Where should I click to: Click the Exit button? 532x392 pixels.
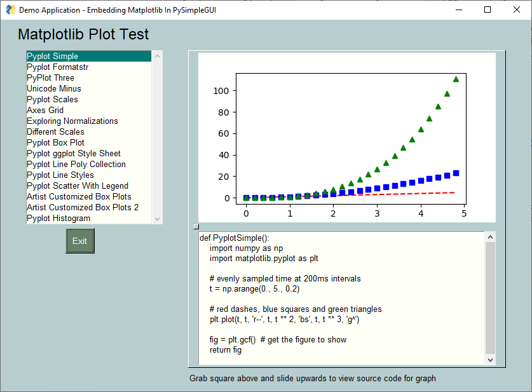click(79, 241)
